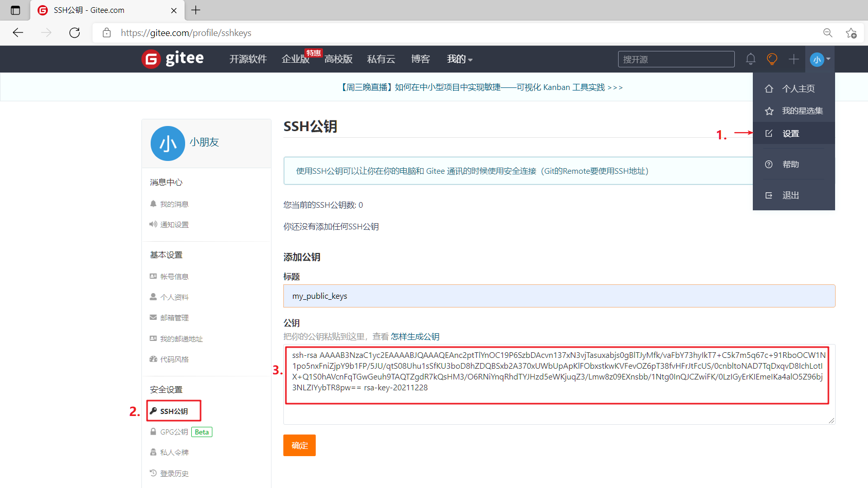Click the user avatar with 小 initial
This screenshot has height=488, width=868.
tap(817, 59)
